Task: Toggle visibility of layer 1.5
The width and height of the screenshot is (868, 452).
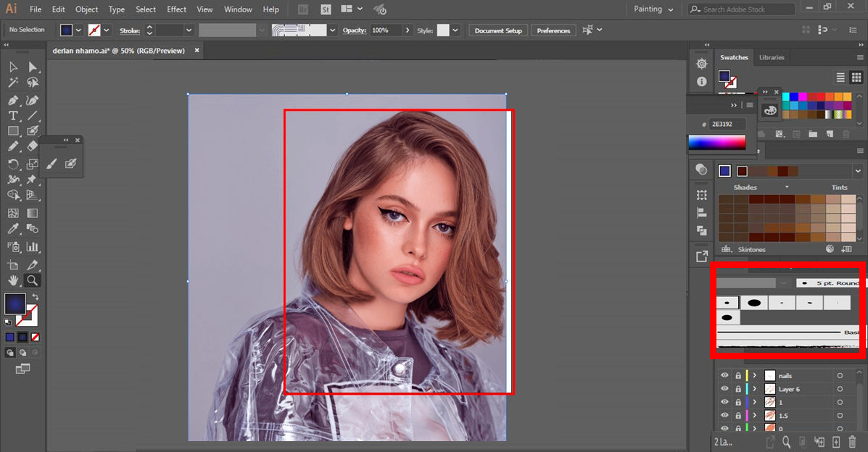Action: click(724, 415)
